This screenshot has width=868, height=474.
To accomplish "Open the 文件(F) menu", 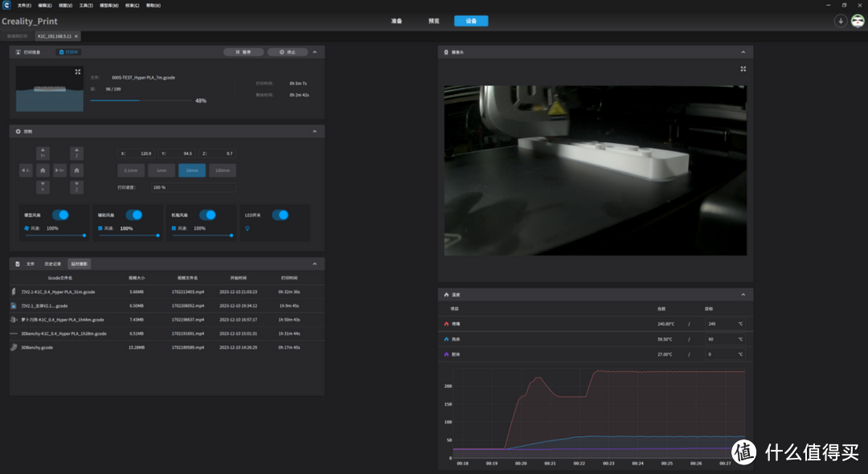I will (24, 6).
